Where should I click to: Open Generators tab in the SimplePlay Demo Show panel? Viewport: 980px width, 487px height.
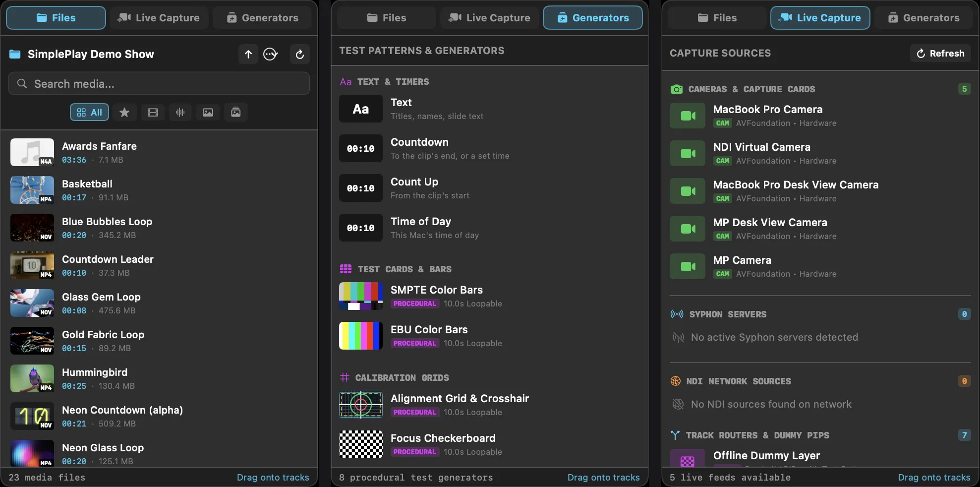[263, 18]
